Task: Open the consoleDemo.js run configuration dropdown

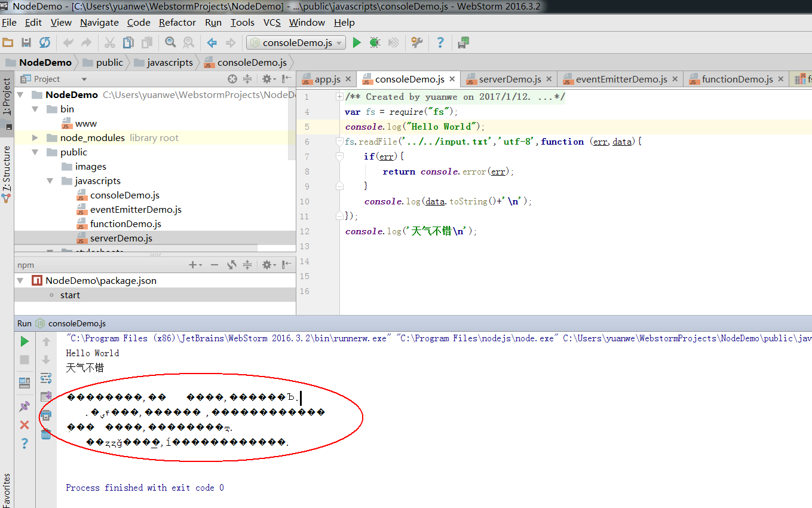Action: click(x=296, y=42)
